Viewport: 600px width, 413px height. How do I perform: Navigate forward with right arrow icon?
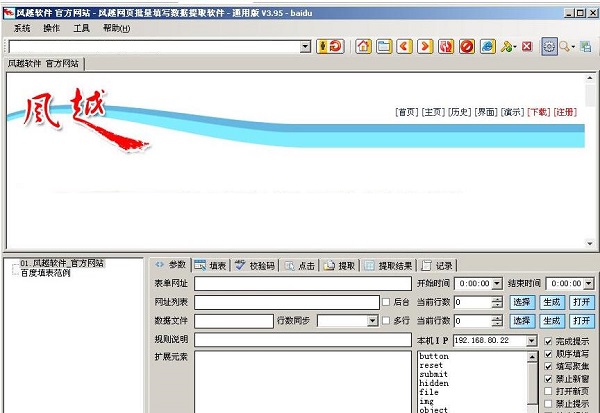[425, 46]
